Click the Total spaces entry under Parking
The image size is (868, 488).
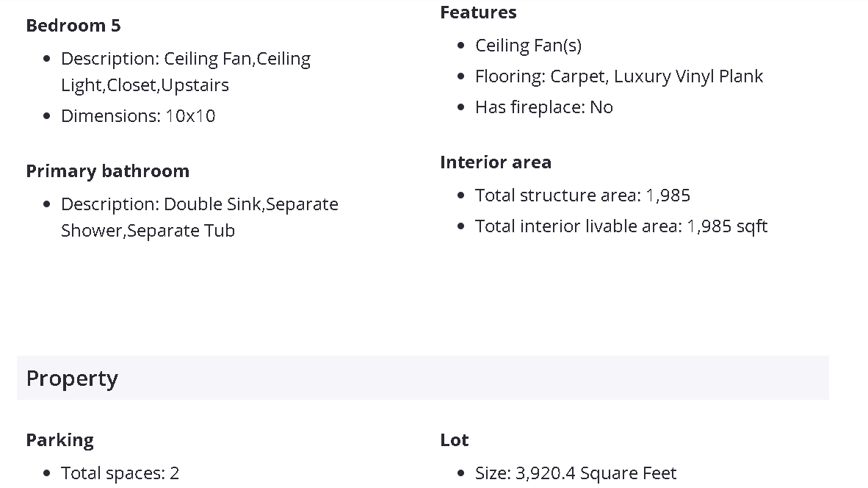[x=120, y=473]
